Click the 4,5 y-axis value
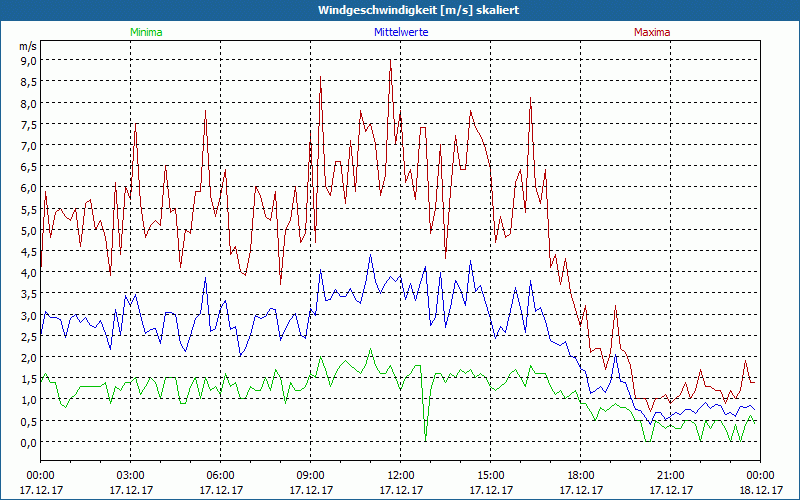This screenshot has height=500, width=800. (x=28, y=252)
